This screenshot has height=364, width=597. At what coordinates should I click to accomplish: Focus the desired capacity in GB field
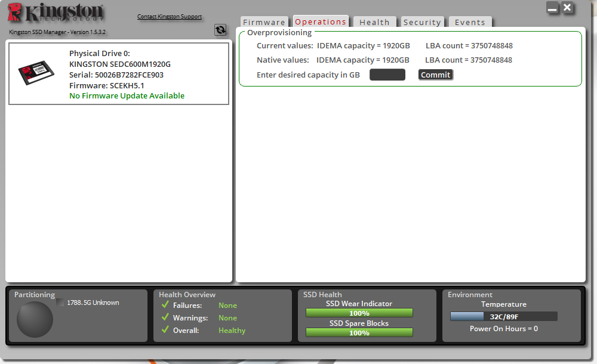point(387,75)
